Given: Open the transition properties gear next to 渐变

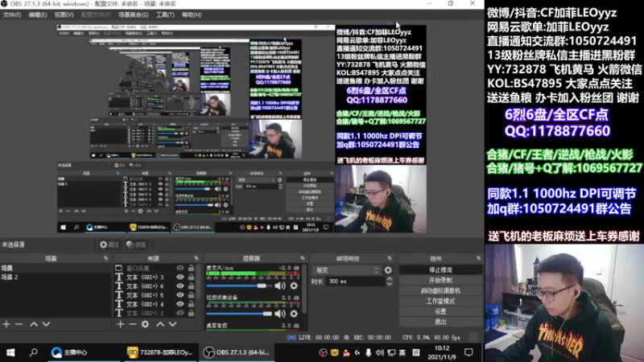Looking at the screenshot, I should tap(388, 270).
